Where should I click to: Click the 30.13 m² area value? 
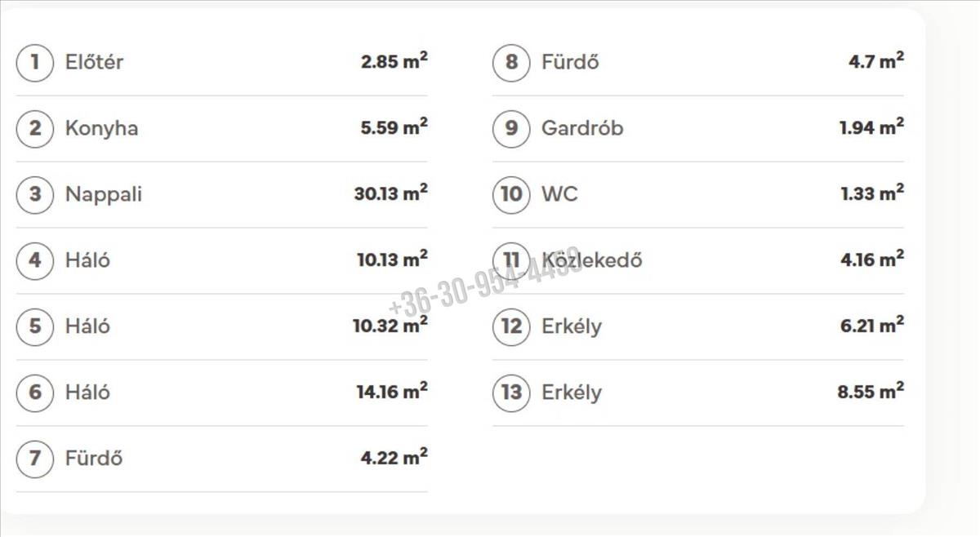click(x=390, y=193)
